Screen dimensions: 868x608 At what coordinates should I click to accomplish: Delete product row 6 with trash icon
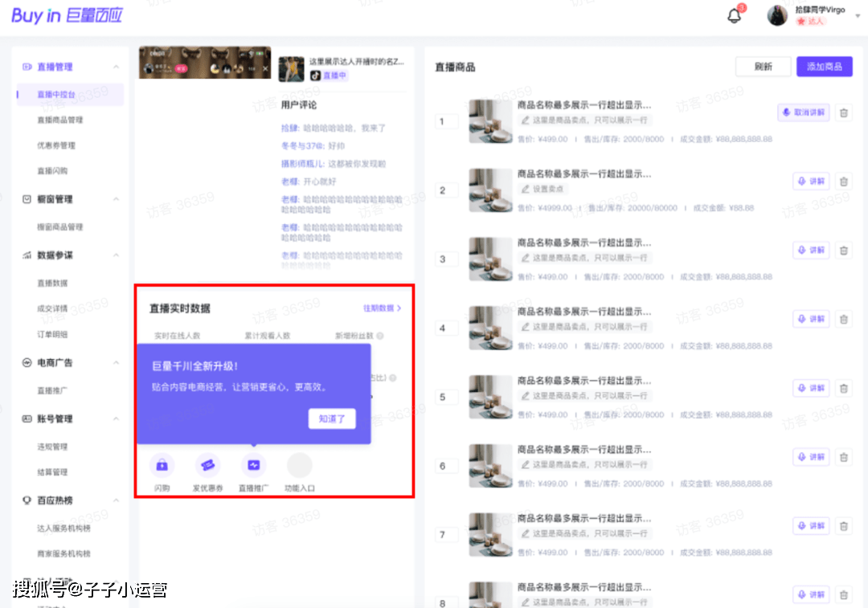point(844,458)
